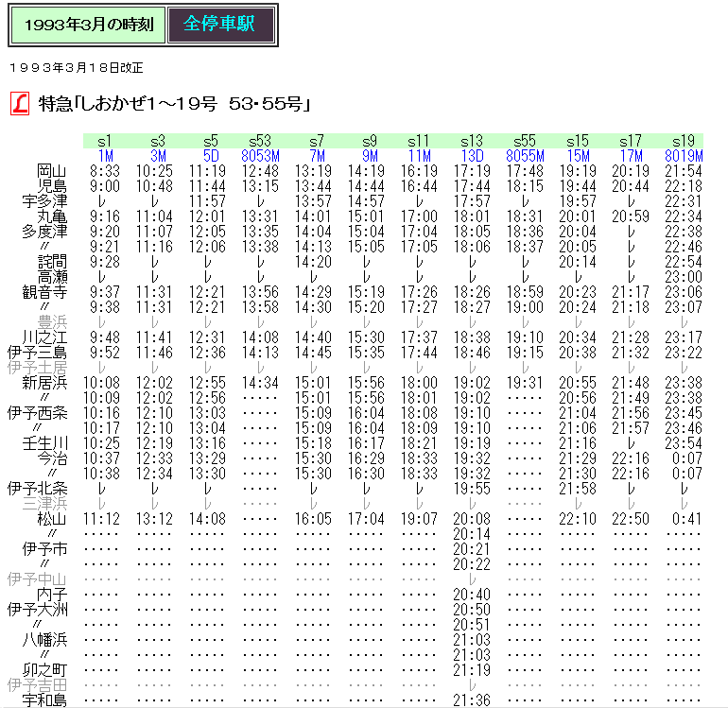
Task: Click the 21:54 Okayama departure time
Action: click(x=684, y=171)
